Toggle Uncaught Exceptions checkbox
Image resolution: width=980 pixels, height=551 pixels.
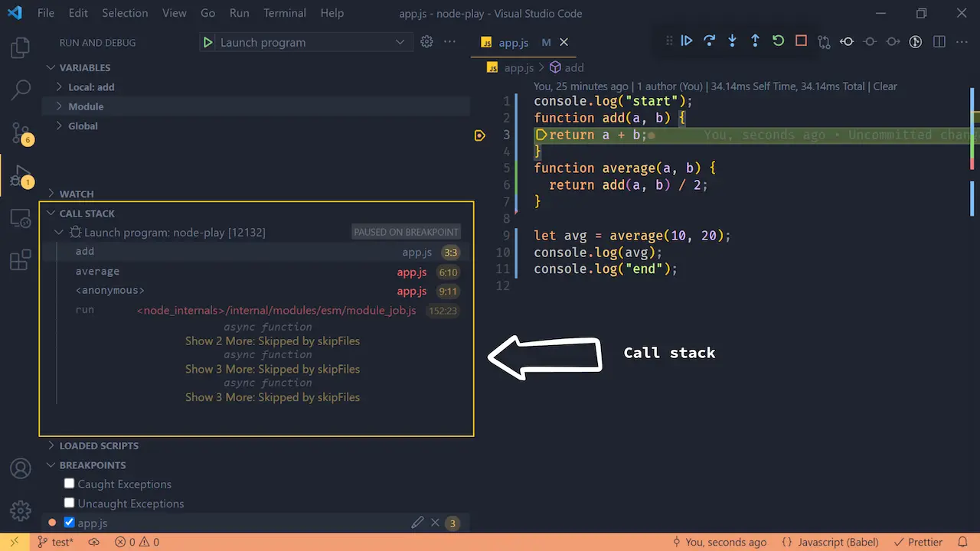click(x=69, y=503)
